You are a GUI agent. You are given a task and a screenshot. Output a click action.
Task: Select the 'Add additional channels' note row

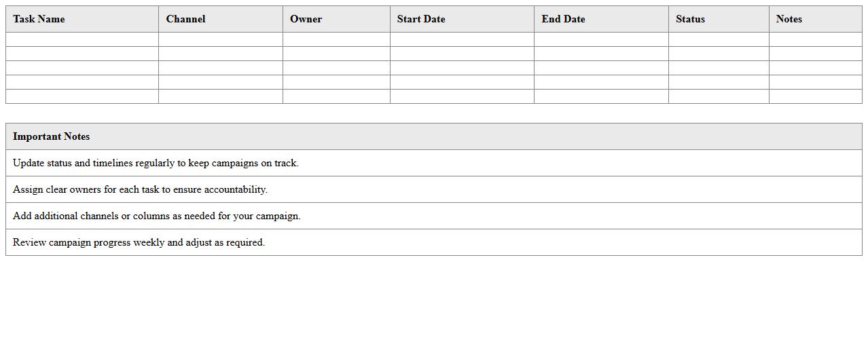[x=156, y=216]
